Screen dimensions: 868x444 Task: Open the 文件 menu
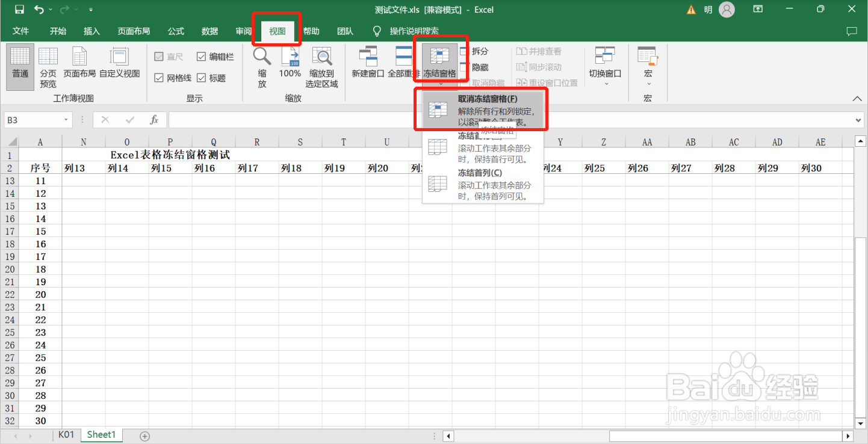[x=21, y=31]
